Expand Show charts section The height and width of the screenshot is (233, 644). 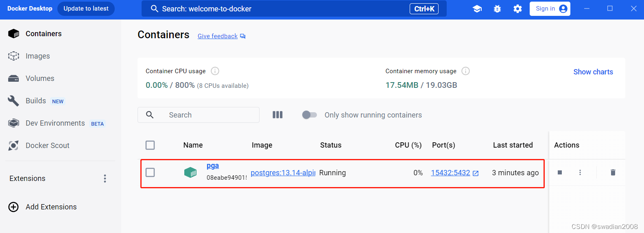593,72
